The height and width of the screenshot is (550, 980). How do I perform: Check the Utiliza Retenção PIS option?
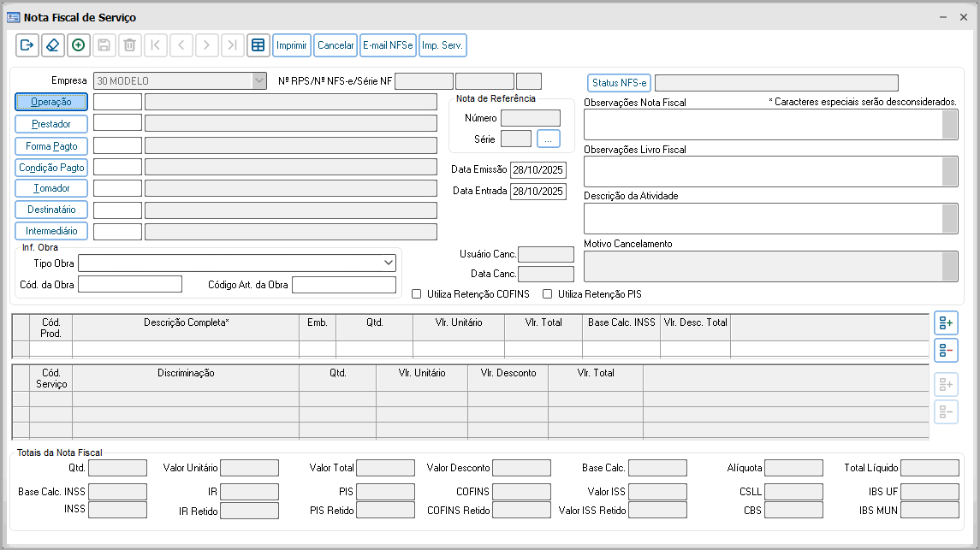(x=548, y=294)
